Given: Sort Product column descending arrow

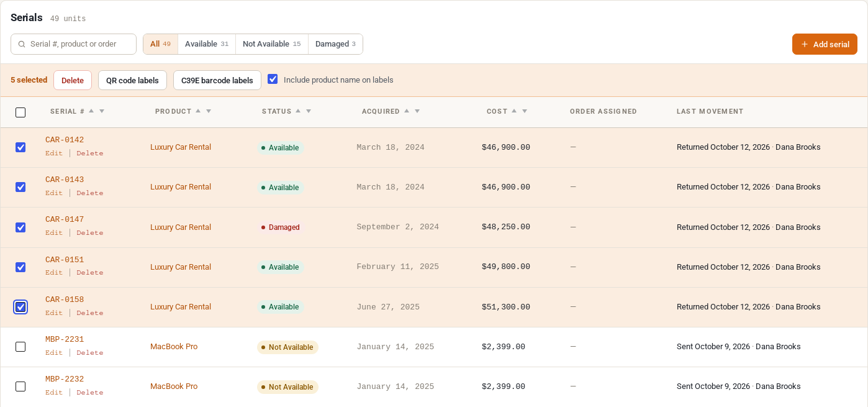Looking at the screenshot, I should [209, 111].
